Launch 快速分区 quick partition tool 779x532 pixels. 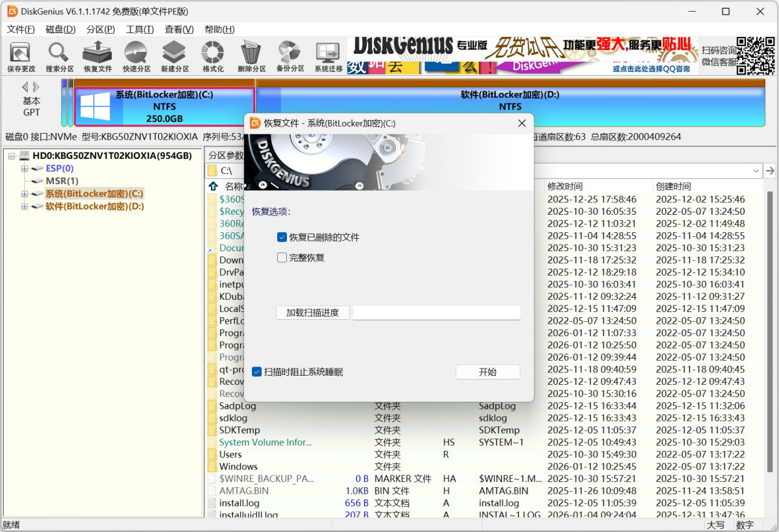click(x=136, y=56)
